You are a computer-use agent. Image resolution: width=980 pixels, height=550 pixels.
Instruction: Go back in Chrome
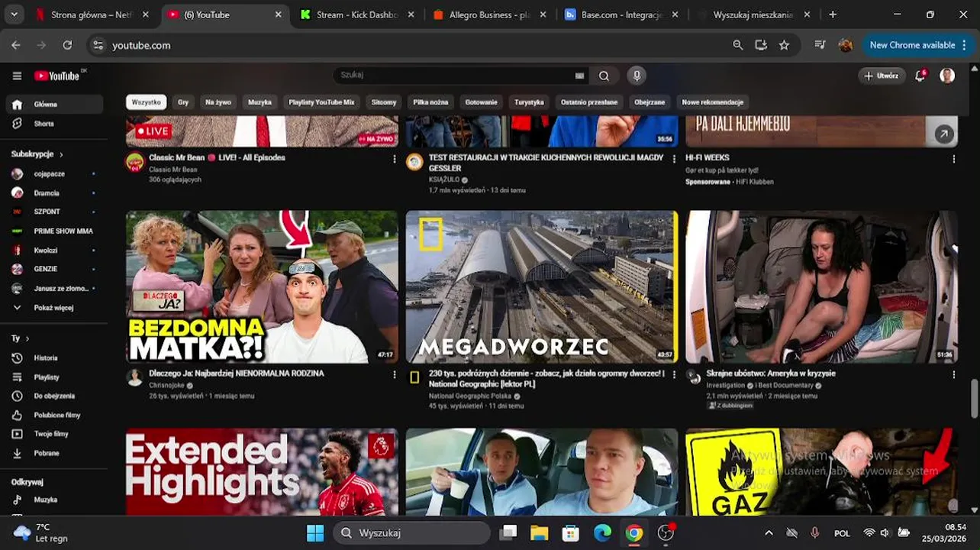[16, 45]
